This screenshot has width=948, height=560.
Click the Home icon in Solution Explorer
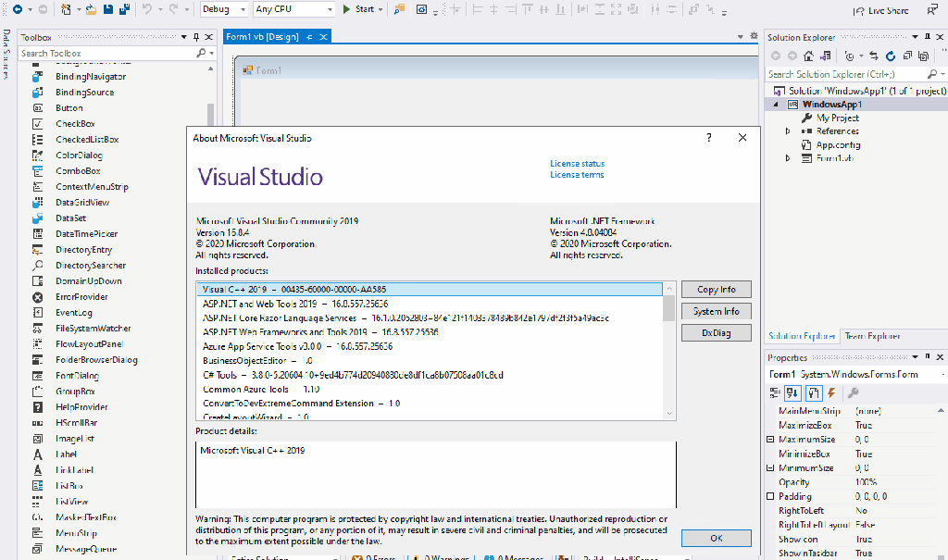point(809,56)
